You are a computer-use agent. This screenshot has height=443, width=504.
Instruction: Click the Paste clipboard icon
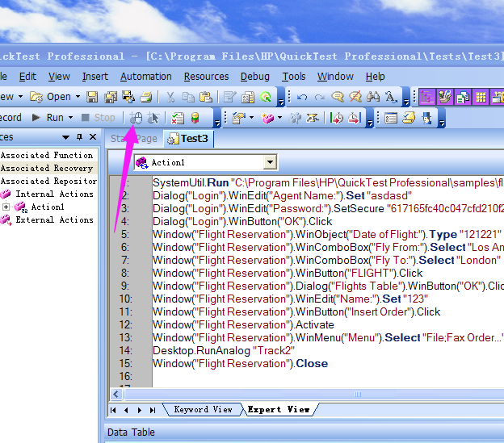206,97
